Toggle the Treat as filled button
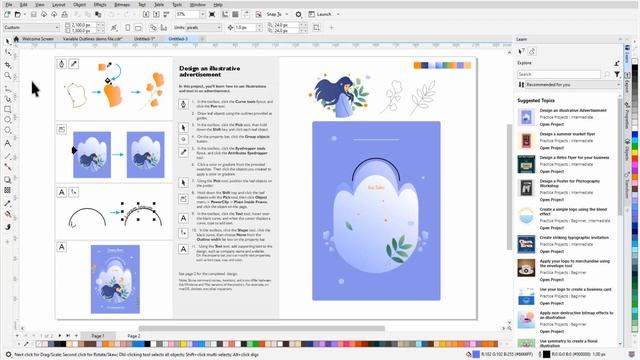 pyautogui.click(x=317, y=28)
